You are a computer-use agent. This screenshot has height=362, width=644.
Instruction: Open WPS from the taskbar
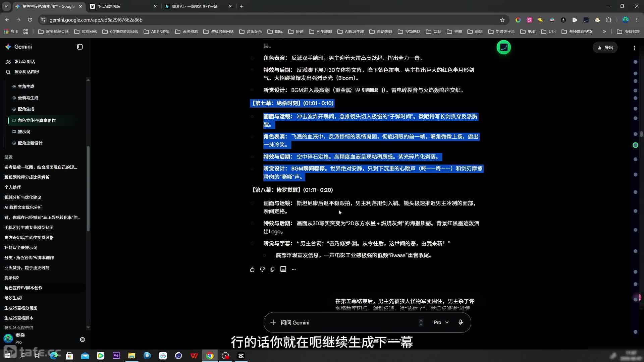point(194,356)
